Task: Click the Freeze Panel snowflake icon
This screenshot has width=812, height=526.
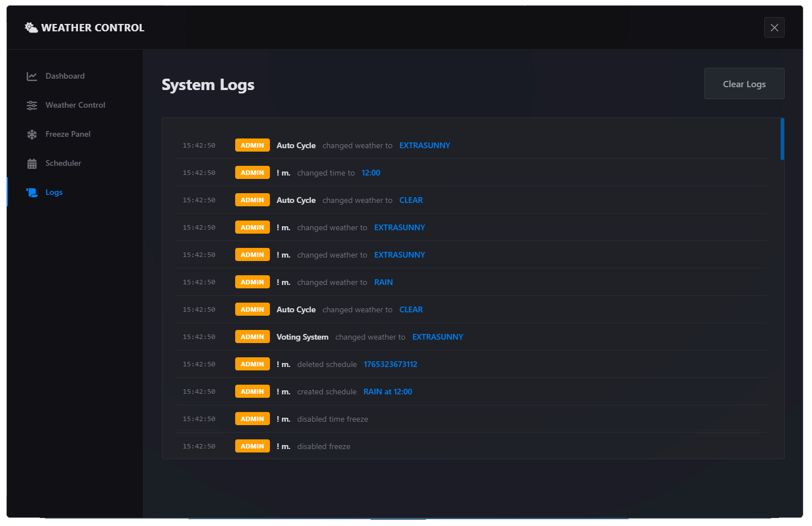Action: pyautogui.click(x=32, y=134)
